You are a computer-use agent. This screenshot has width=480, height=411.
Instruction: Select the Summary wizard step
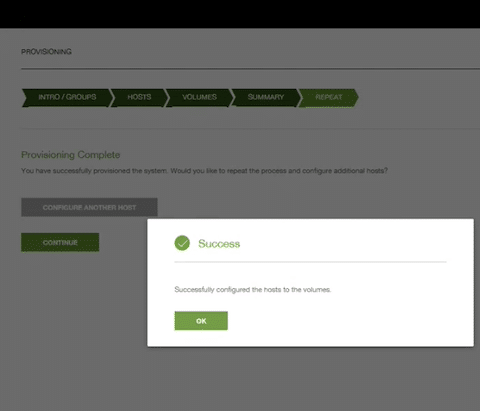coord(266,97)
